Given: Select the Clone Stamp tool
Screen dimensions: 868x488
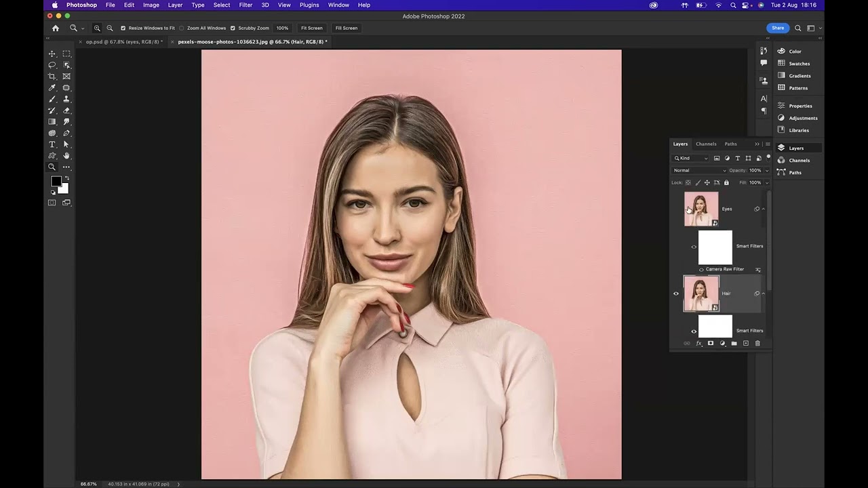Looking at the screenshot, I should pos(66,99).
